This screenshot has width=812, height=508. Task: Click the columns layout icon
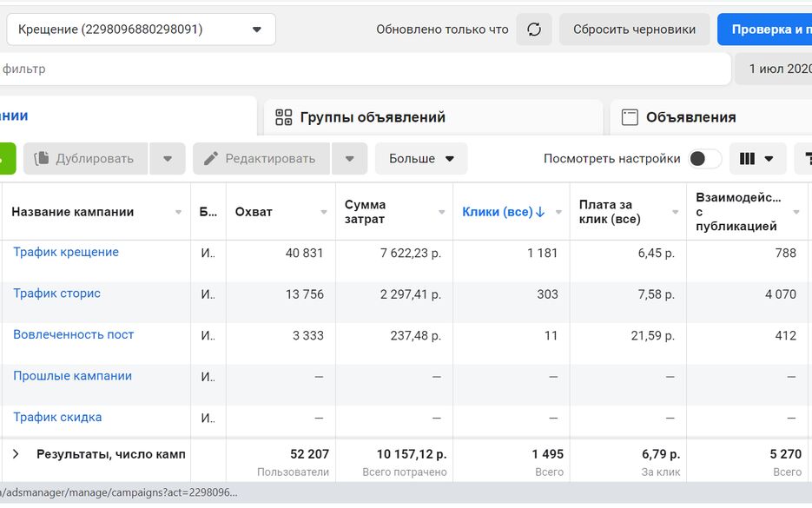tap(747, 158)
